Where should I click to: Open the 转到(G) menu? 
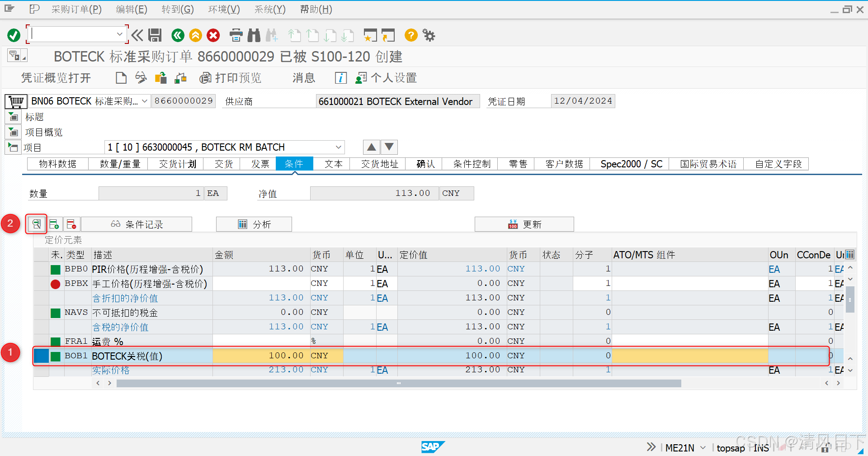pos(178,9)
